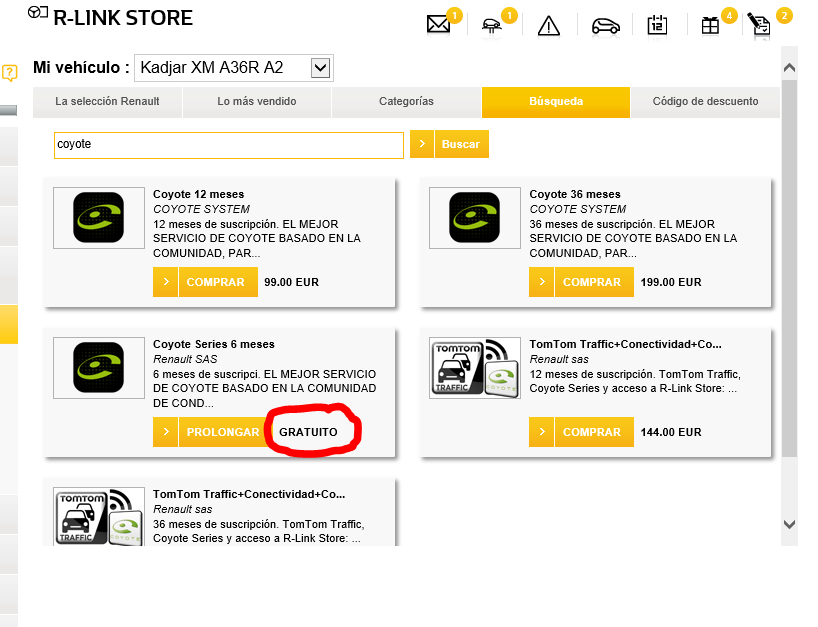Click the help question mark icon

(x=9, y=73)
